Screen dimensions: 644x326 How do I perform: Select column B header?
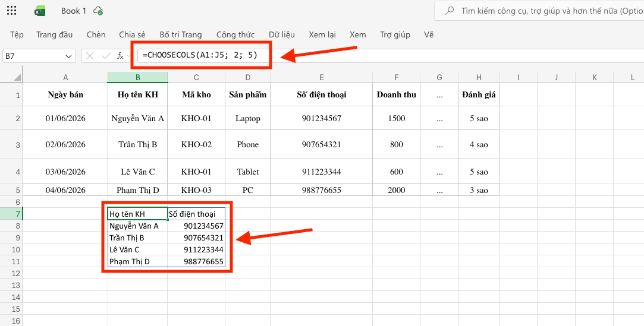click(x=137, y=78)
